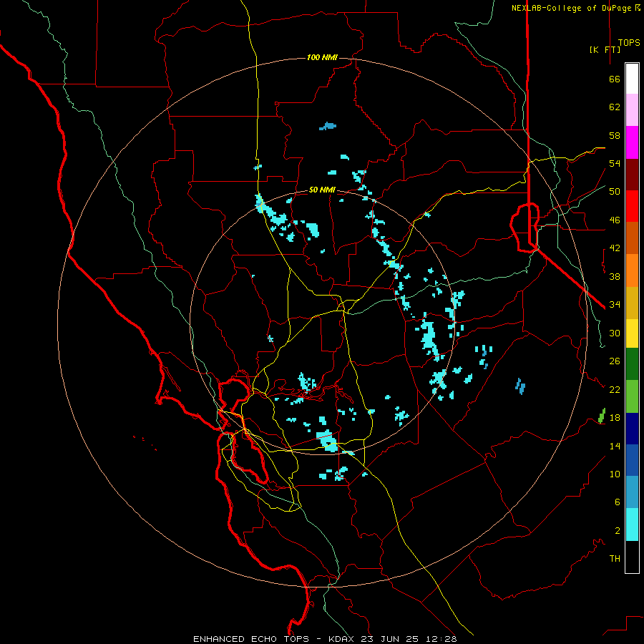Click the 100 NMI range ring label
The width and height of the screenshot is (644, 644).
pyautogui.click(x=322, y=57)
